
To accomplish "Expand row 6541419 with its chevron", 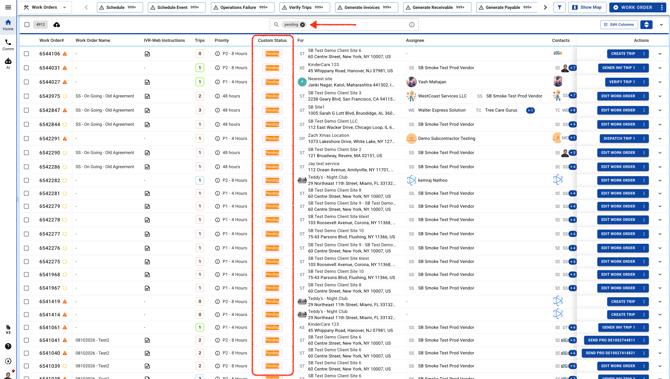I will pos(660,302).
